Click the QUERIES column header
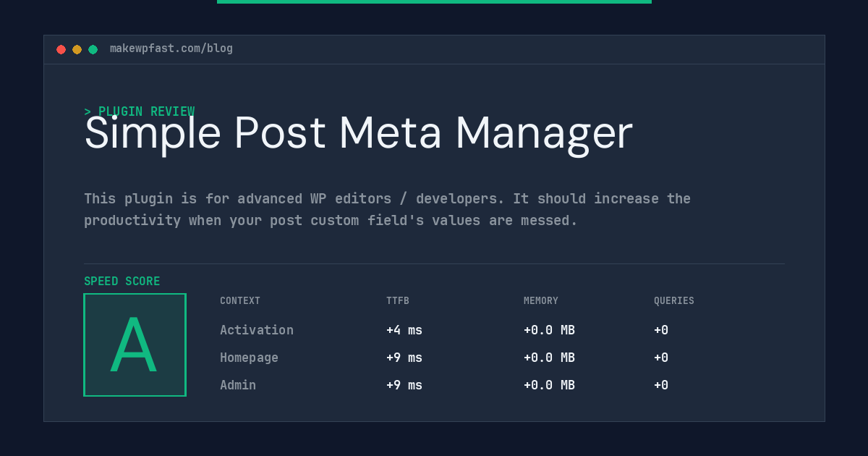 point(674,301)
